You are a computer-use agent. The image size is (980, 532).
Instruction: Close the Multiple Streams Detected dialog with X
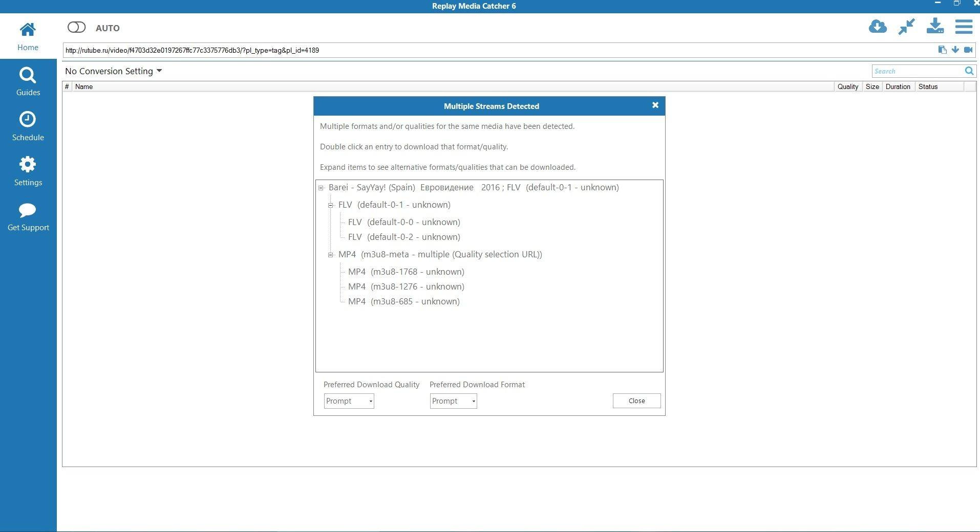[655, 105]
